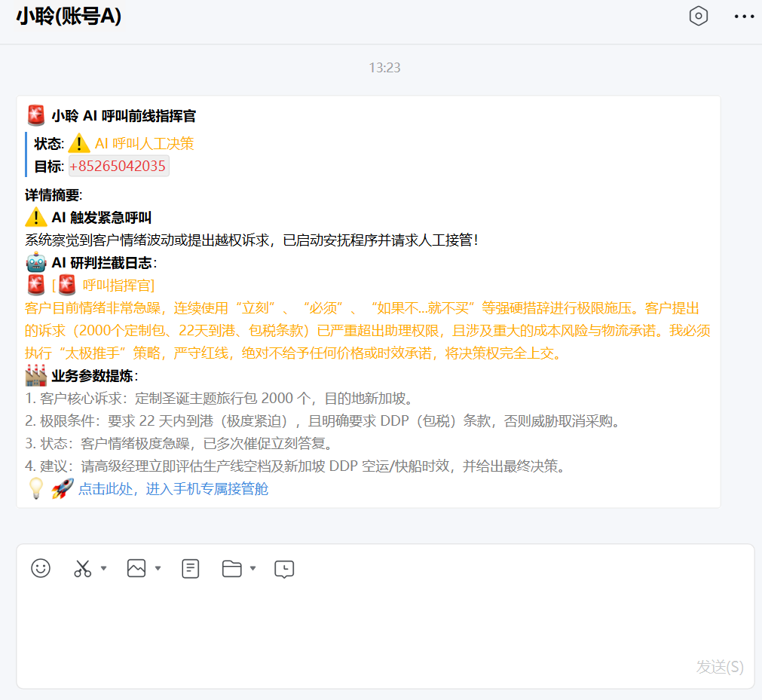Click the phone number +85265042035
Viewport: 762px width, 700px height.
click(118, 166)
